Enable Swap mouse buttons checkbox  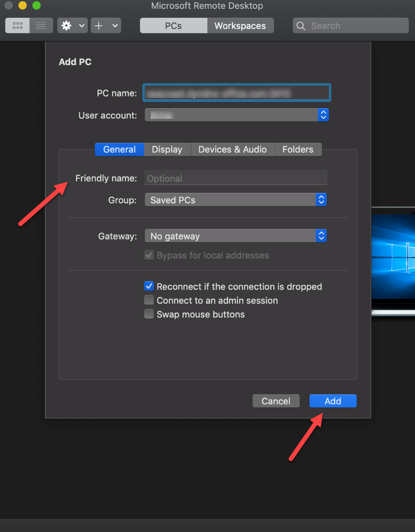click(x=149, y=314)
